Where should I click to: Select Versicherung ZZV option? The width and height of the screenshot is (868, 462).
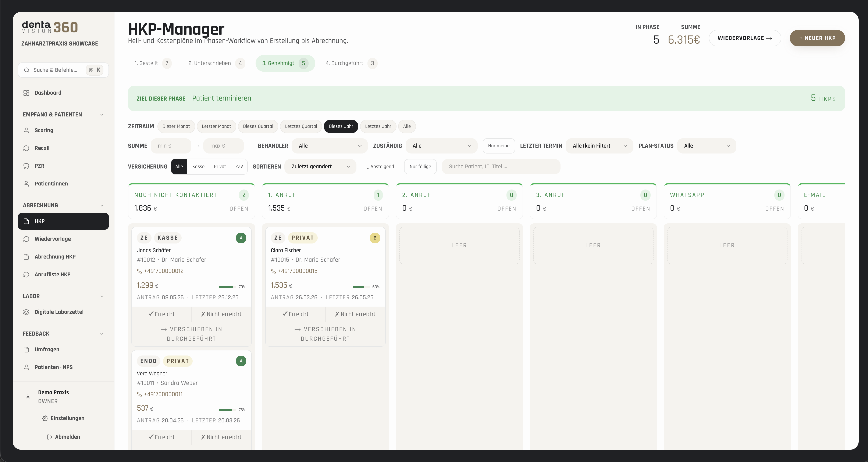[x=239, y=167]
